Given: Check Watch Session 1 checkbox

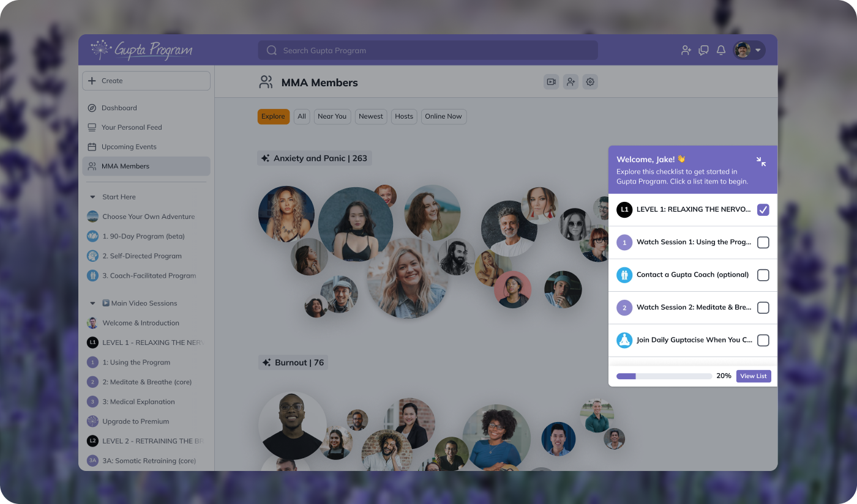Looking at the screenshot, I should (x=763, y=242).
